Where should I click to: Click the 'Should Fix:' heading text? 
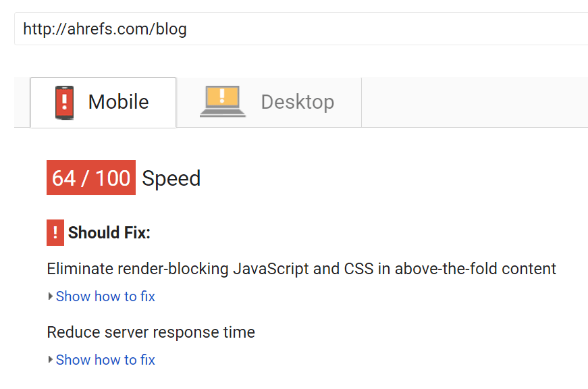[x=109, y=233]
